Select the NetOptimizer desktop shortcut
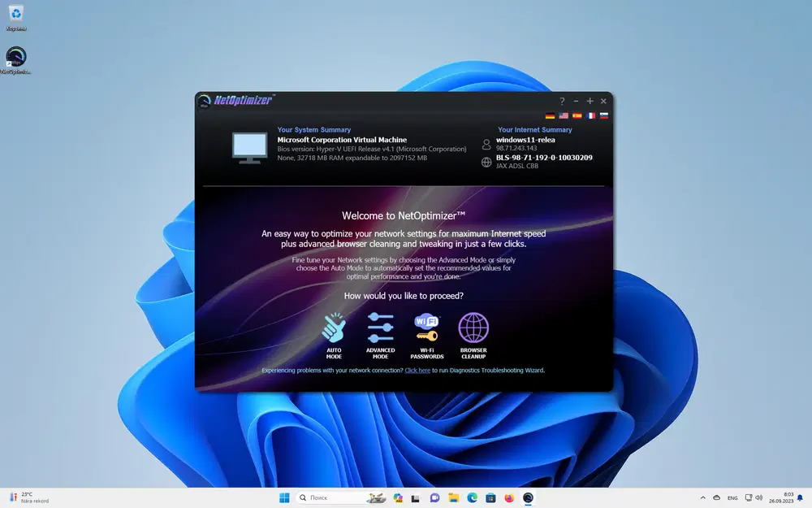 16,60
